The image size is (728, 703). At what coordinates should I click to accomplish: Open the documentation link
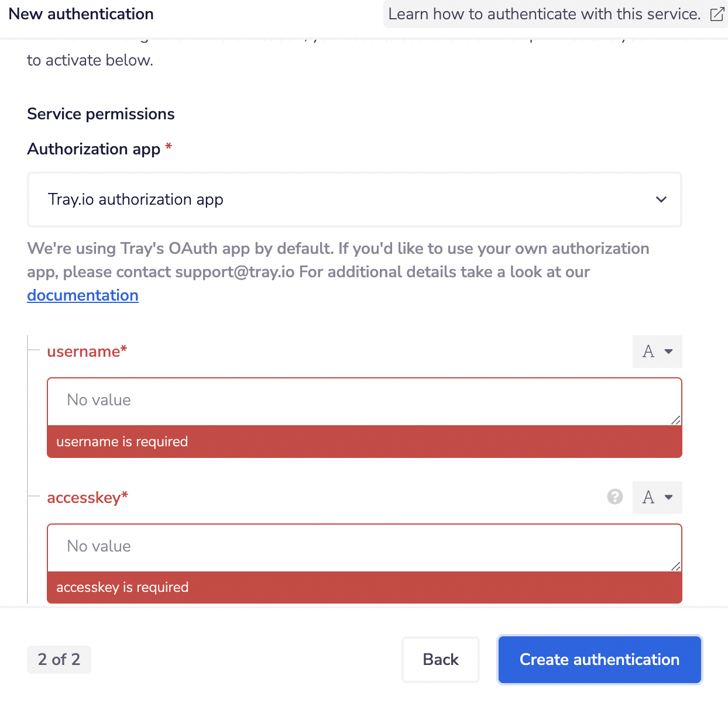[x=82, y=295]
